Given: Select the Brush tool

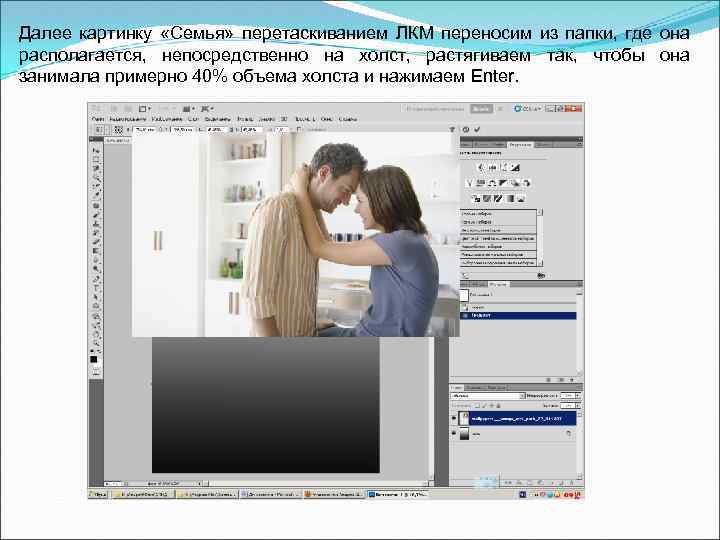Looking at the screenshot, I should [x=96, y=215].
